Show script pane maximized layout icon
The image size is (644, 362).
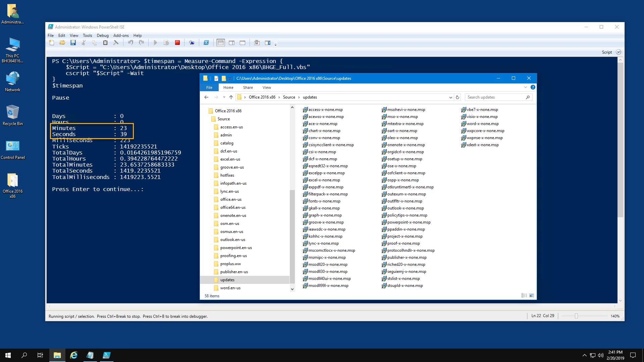(x=243, y=43)
